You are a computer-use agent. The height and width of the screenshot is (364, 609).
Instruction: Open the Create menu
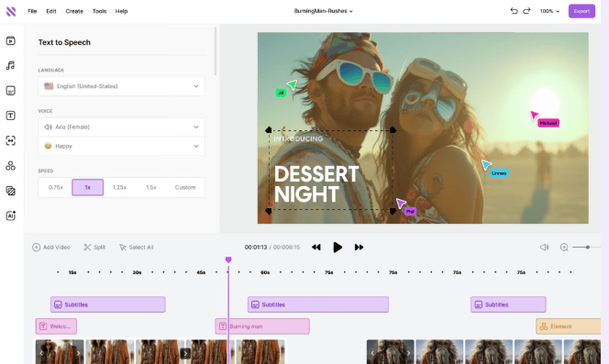[74, 11]
